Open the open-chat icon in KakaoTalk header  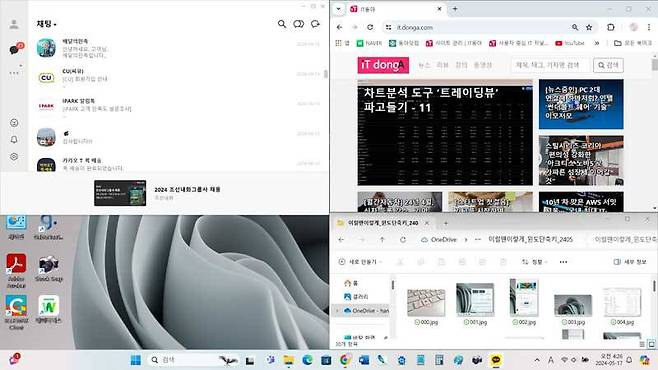298,24
